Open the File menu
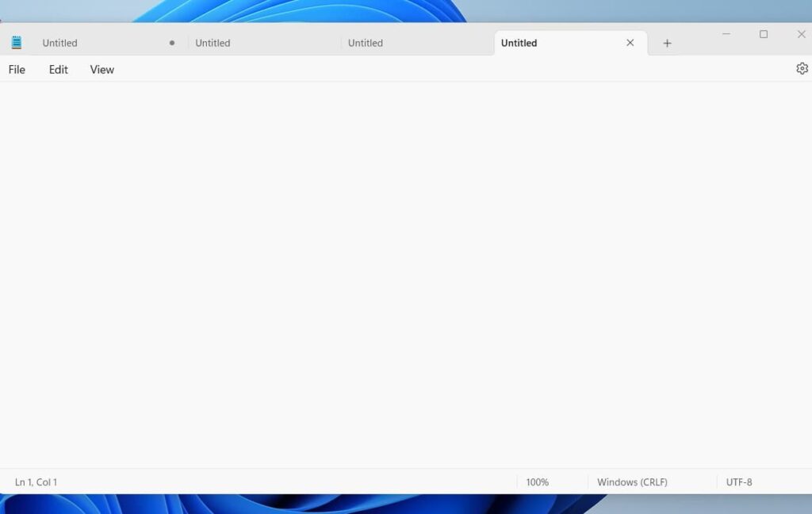812x514 pixels. (x=16, y=70)
